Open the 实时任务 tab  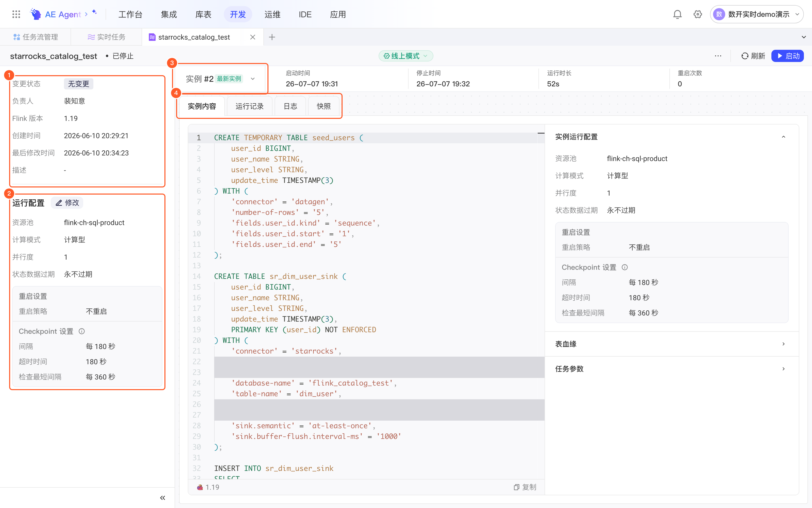click(106, 37)
